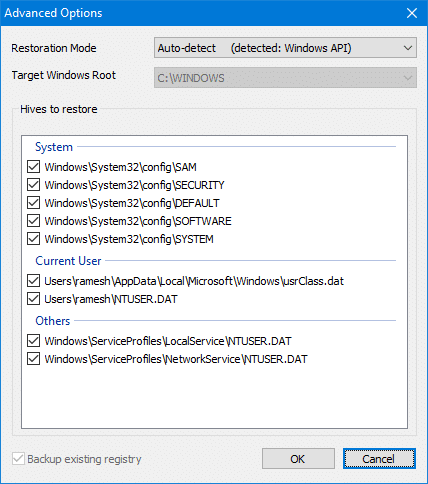
Task: Select the Current User group header
Action: [x=68, y=261]
